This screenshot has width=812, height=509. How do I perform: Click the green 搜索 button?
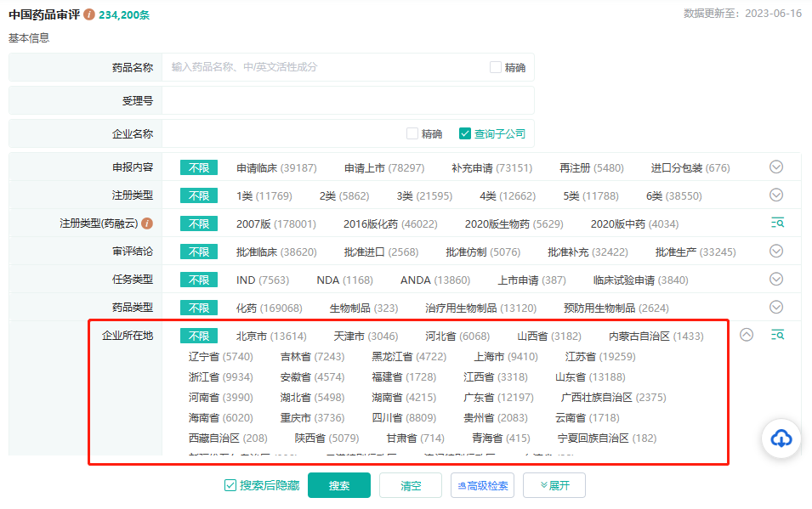tap(338, 485)
